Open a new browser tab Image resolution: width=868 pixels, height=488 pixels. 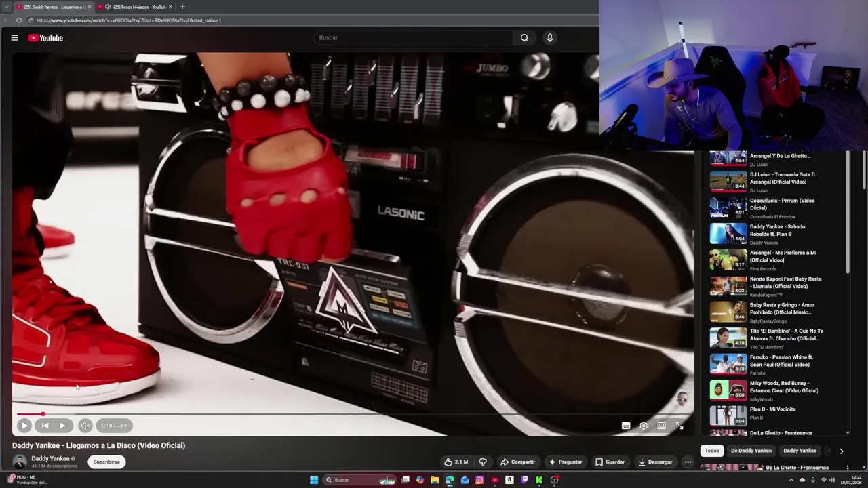pos(182,7)
